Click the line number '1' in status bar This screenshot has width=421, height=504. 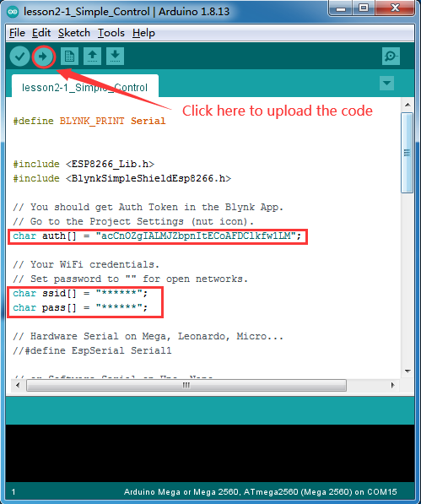coord(13,492)
